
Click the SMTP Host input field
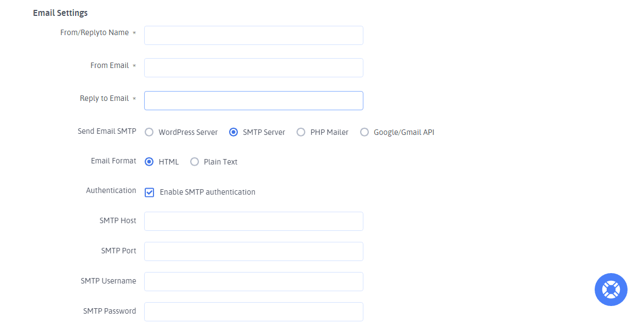[253, 222]
